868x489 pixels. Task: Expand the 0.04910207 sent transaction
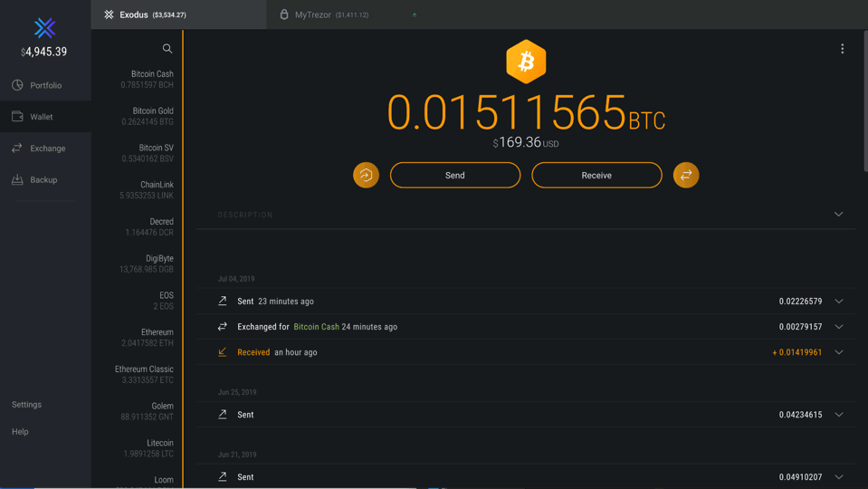tap(839, 477)
